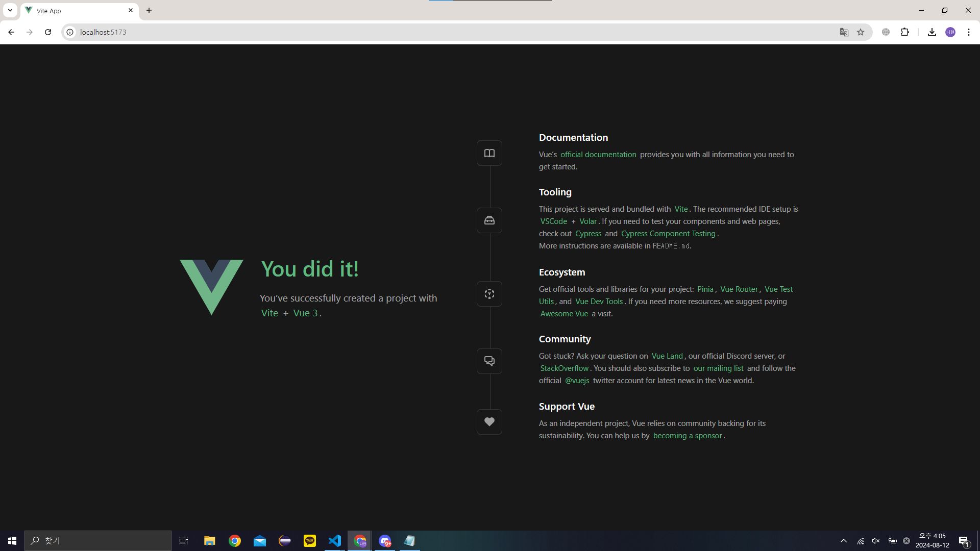Close the Vite App tab
980x551 pixels.
(131, 10)
